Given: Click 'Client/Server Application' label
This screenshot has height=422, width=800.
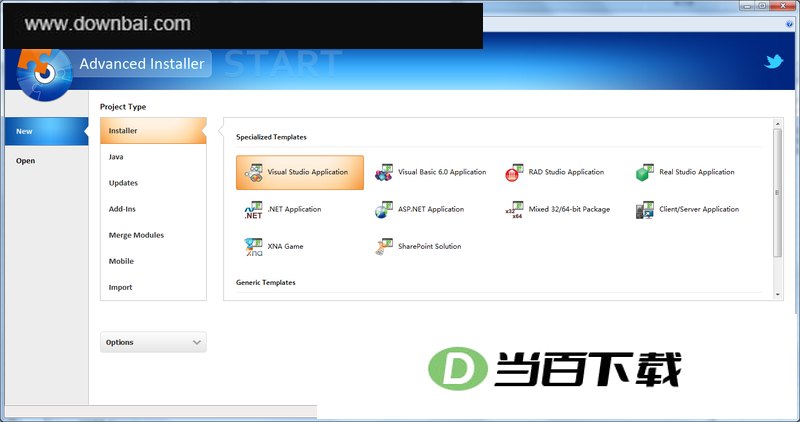Looking at the screenshot, I should 699,209.
